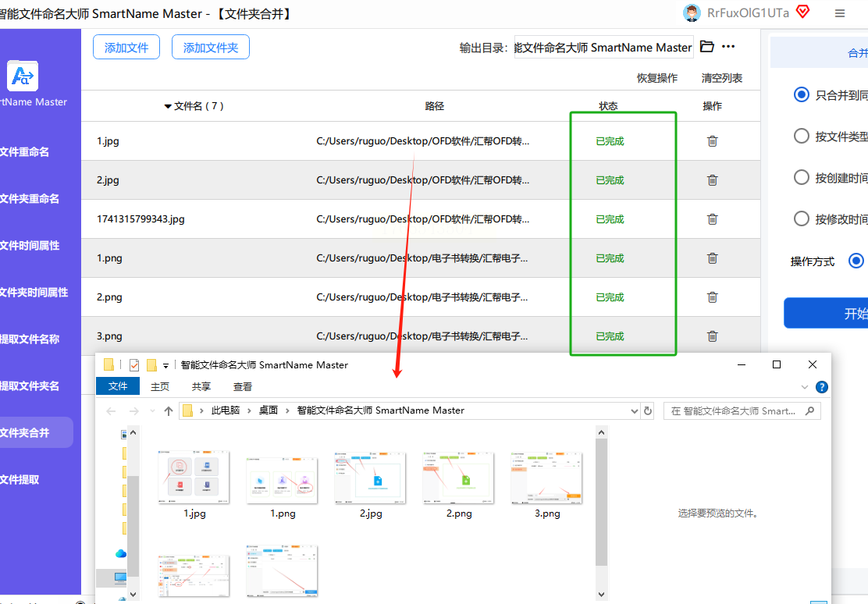Select the merge by file type radio

(801, 136)
